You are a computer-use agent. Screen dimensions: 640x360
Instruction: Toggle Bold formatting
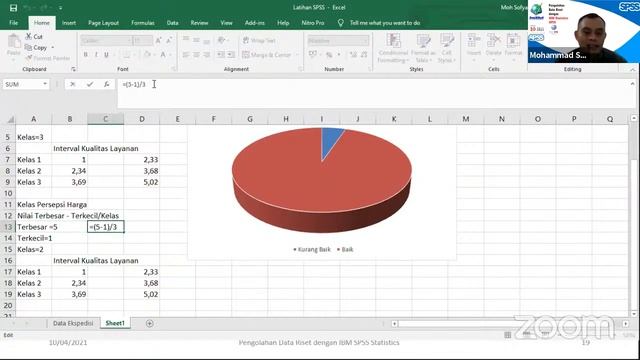click(x=85, y=55)
